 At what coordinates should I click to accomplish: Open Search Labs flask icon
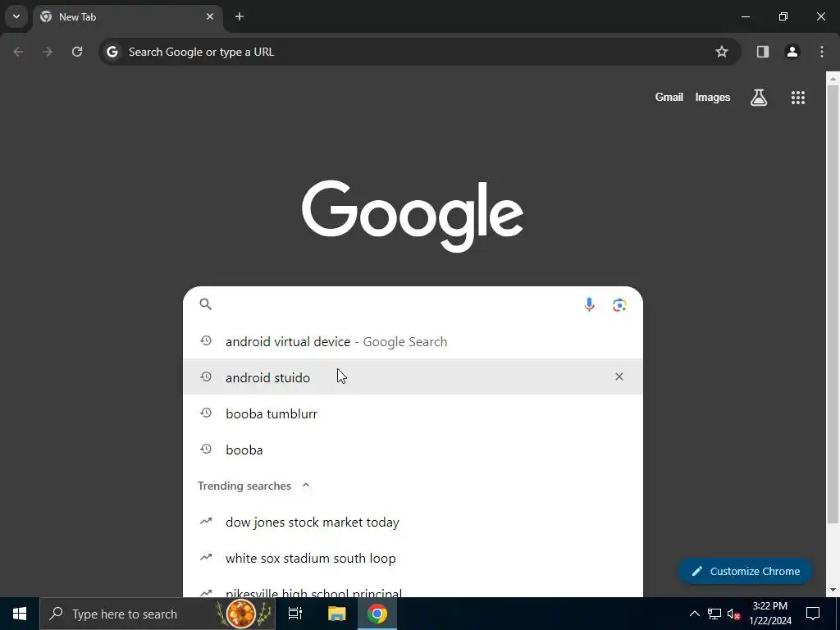click(x=759, y=98)
